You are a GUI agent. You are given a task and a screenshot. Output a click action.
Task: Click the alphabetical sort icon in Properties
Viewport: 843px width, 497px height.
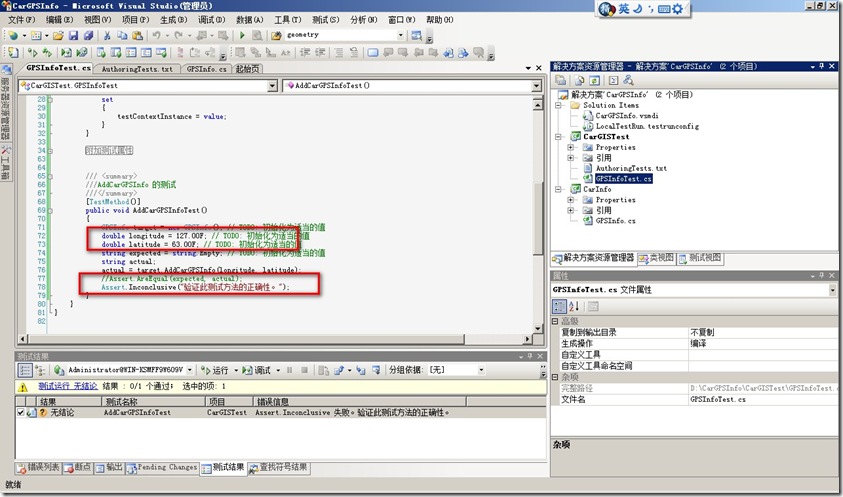point(573,306)
